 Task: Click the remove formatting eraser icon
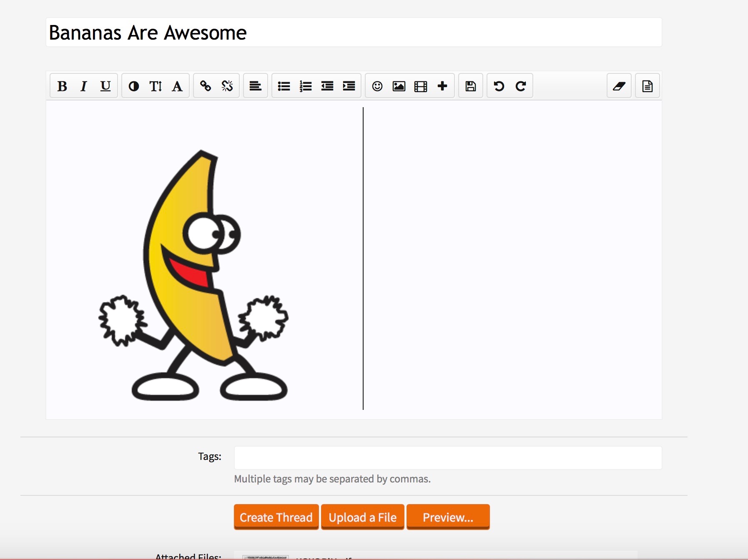tap(619, 86)
